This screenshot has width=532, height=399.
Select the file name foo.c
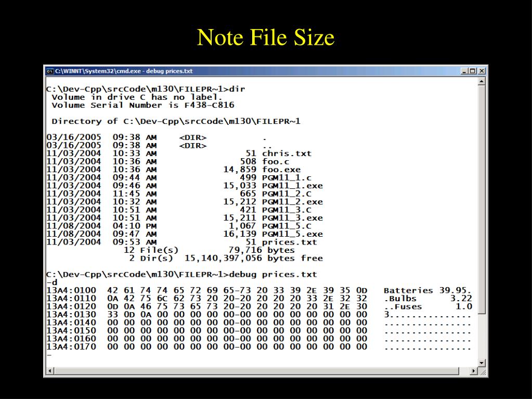[276, 161]
